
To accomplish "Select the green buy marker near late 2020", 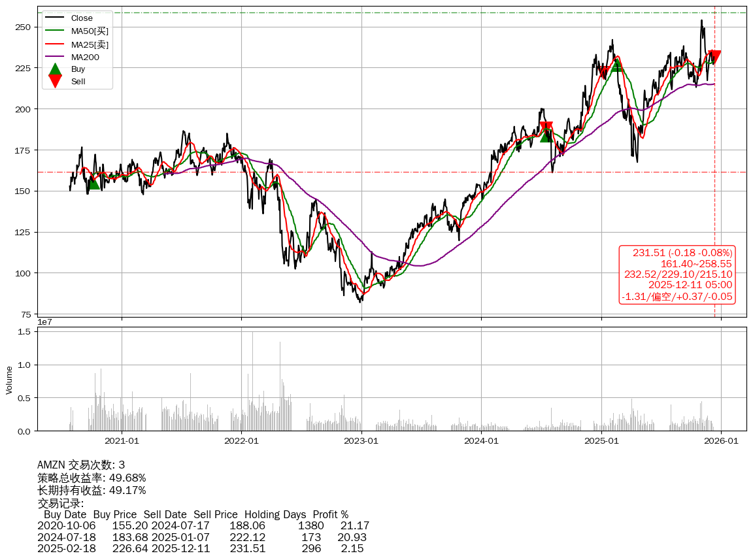I will 93,183.
